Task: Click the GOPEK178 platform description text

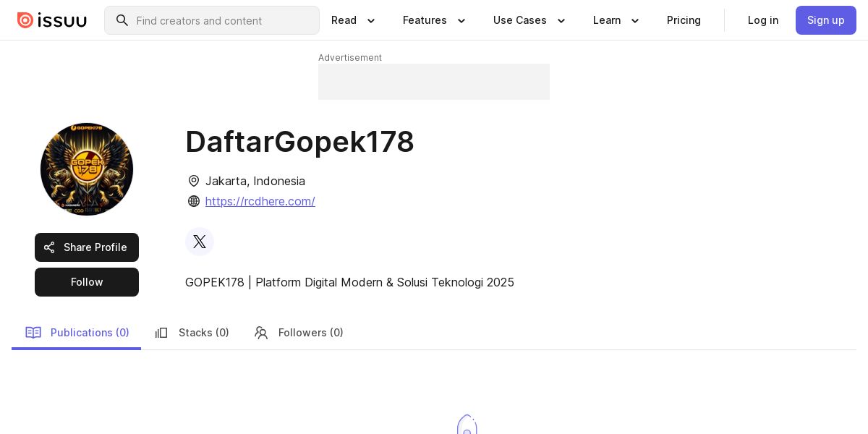Action: tap(349, 282)
